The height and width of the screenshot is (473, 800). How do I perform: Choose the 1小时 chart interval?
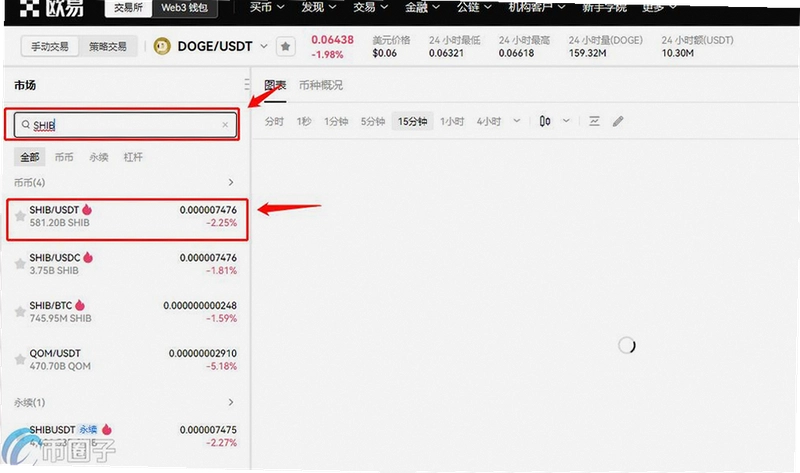452,121
